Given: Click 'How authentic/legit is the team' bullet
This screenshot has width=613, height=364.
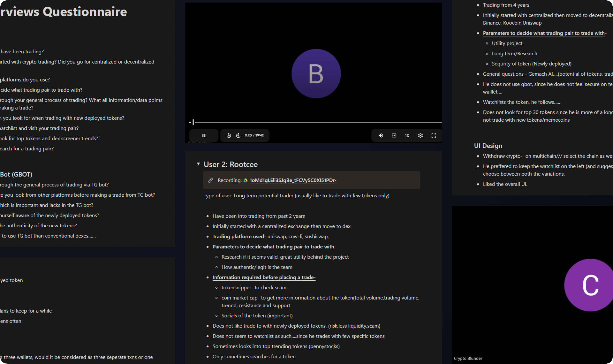Looking at the screenshot, I should [257, 267].
